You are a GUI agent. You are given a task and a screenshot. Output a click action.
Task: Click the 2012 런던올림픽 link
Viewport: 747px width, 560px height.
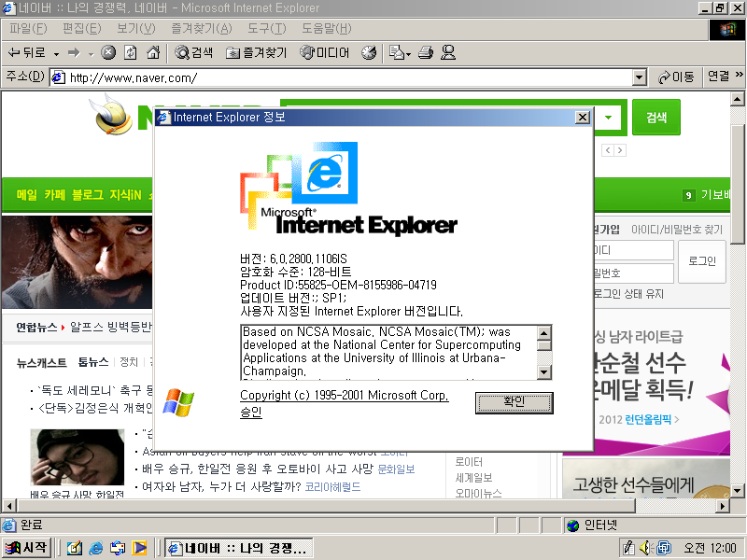(x=639, y=419)
